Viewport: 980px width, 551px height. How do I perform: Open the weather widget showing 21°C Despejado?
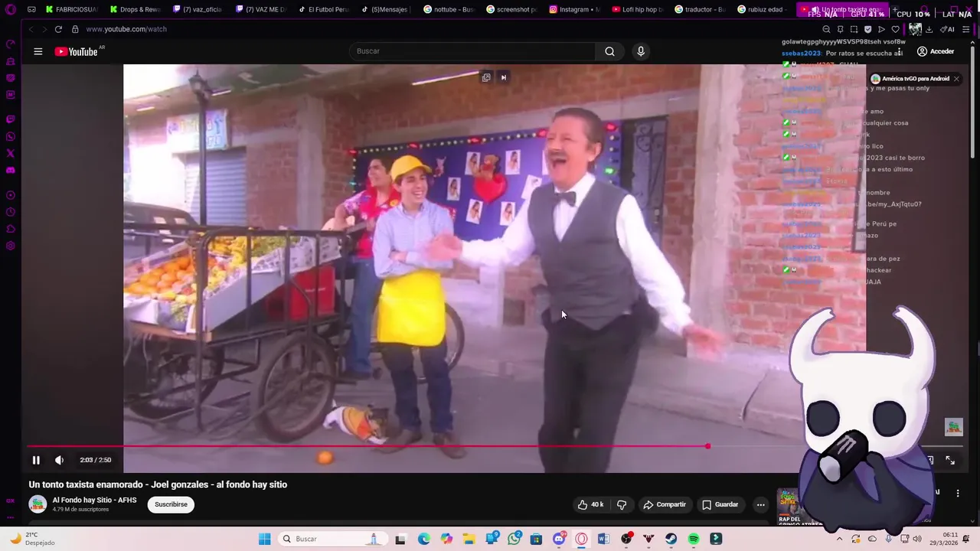31,539
